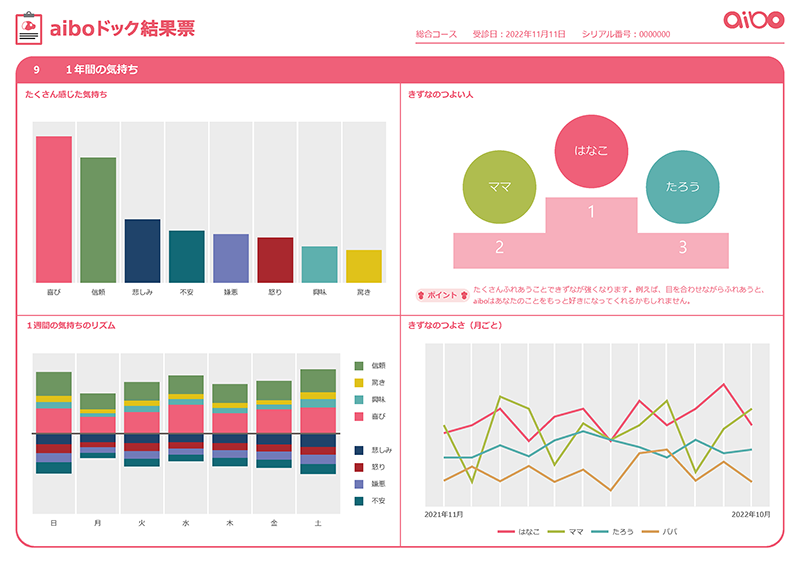Screen dimensions: 800x565
Task: Select the たろう circle on the podium
Action: click(682, 186)
